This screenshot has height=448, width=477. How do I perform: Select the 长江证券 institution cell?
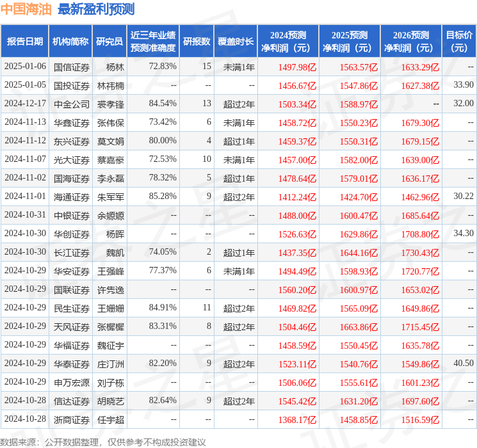72,252
